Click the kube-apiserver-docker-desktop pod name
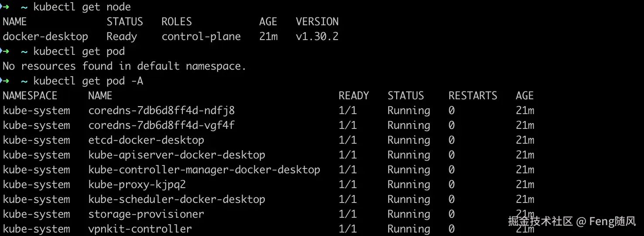 [x=177, y=155]
